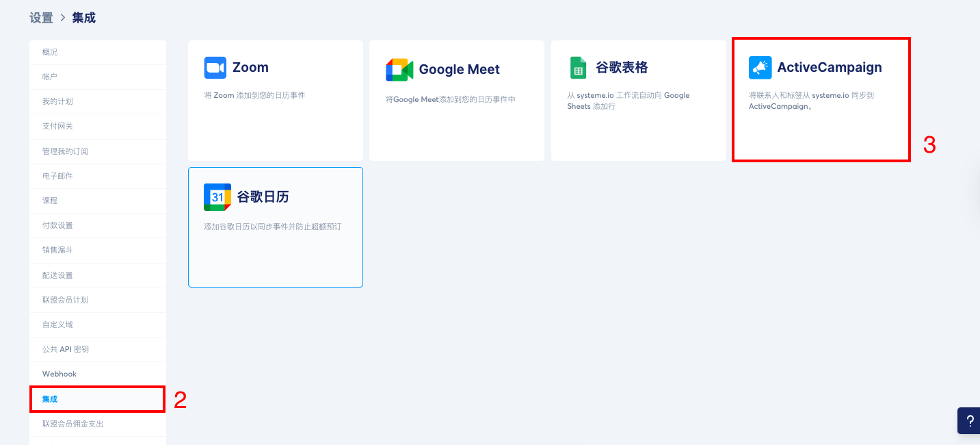Image resolution: width=980 pixels, height=445 pixels.
Task: Open the Google Meet card title
Action: pos(460,69)
